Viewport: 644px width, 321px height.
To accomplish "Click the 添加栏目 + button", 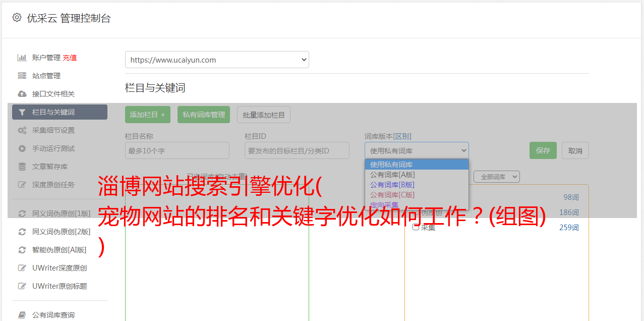I will [148, 115].
